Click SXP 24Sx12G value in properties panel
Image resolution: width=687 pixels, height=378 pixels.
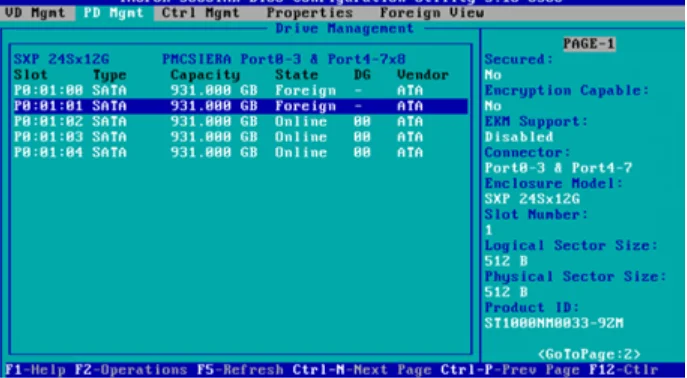coord(532,199)
